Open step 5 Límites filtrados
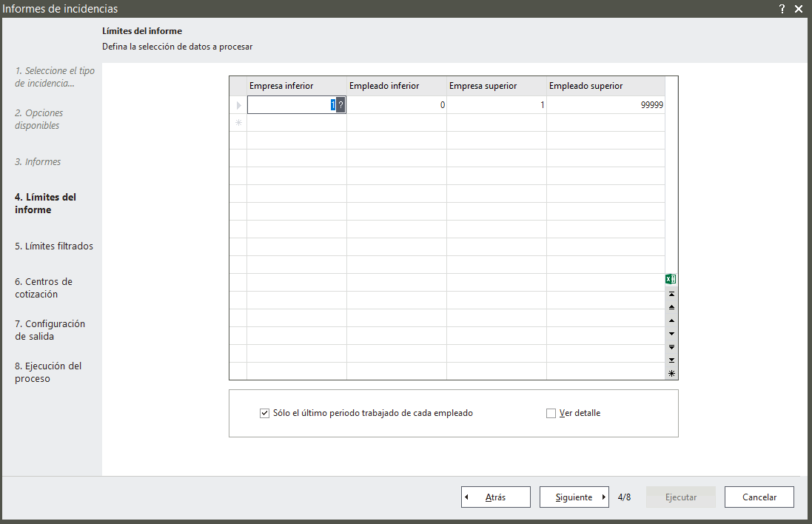Screen dimensions: 812x524 pos(54,246)
